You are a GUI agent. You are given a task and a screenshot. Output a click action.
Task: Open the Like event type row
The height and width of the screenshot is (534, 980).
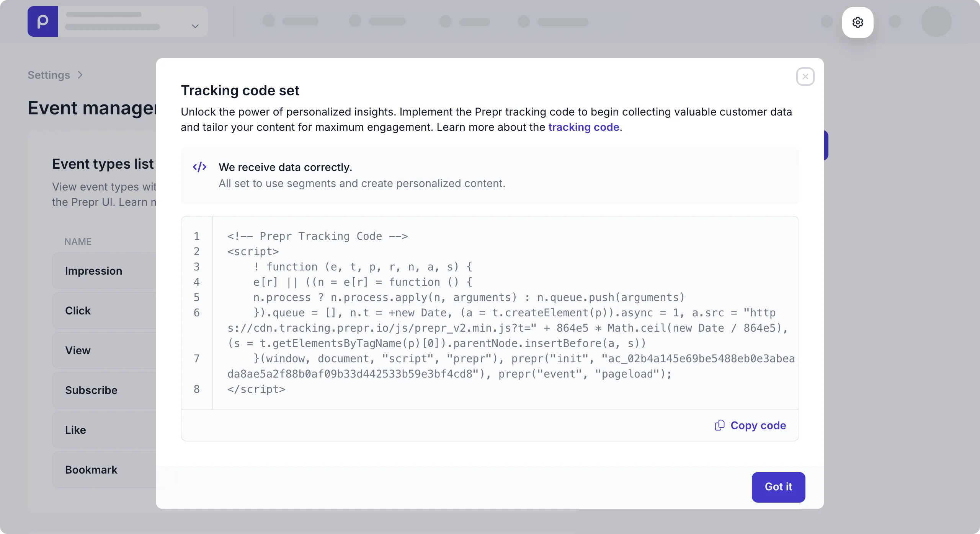tap(76, 430)
